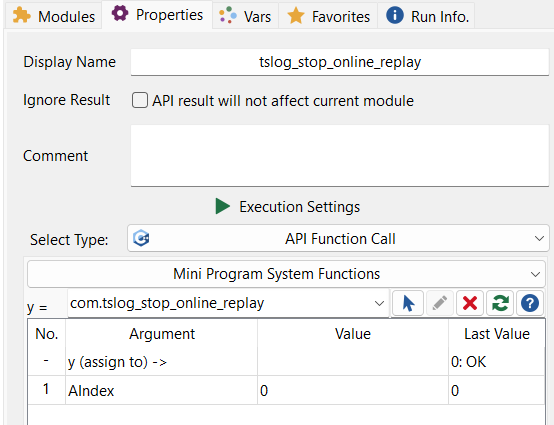Click the green refresh arrows icon
This screenshot has width=554, height=425.
[500, 303]
